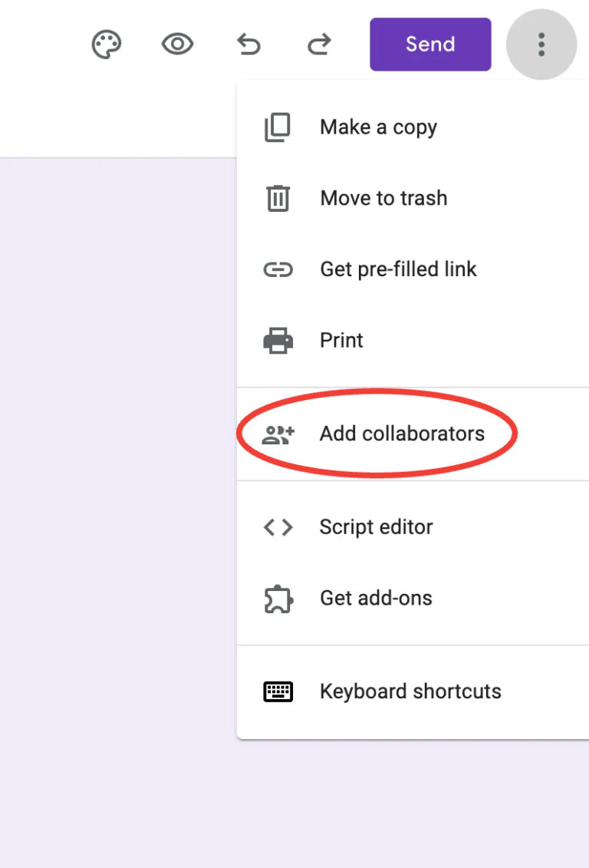This screenshot has height=868, width=589.
Task: Click the add-person icon beside Add collaborators
Action: [x=278, y=433]
